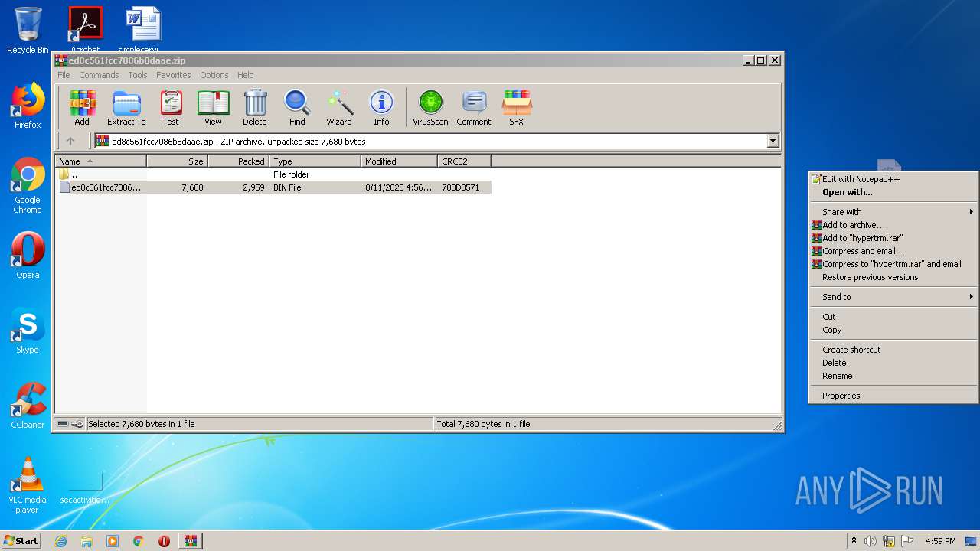
Task: Click the 7,680 size cell
Action: (192, 187)
